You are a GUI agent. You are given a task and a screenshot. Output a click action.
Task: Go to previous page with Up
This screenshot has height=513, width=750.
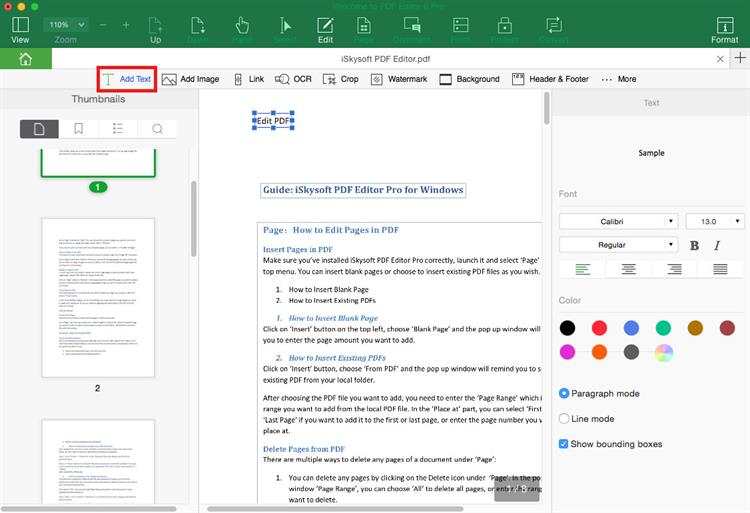pos(155,30)
